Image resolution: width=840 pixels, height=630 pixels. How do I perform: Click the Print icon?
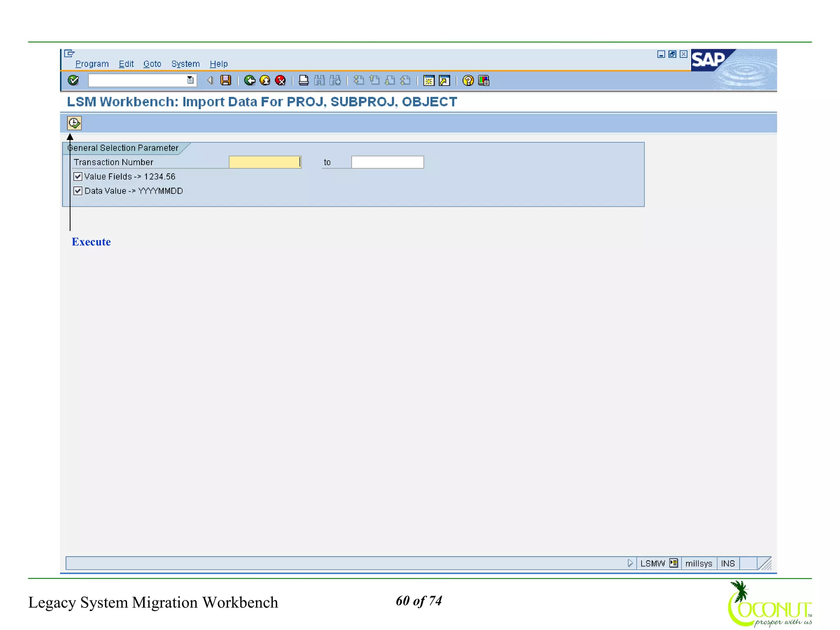click(304, 80)
